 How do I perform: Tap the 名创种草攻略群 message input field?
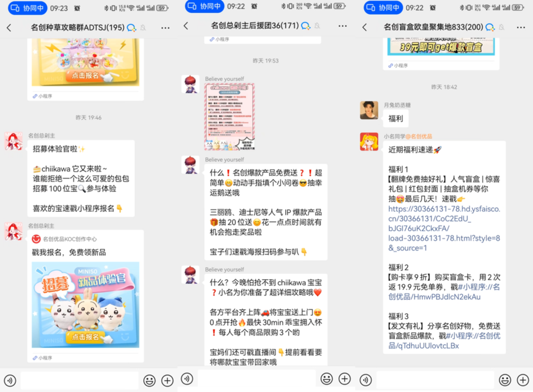(x=79, y=381)
